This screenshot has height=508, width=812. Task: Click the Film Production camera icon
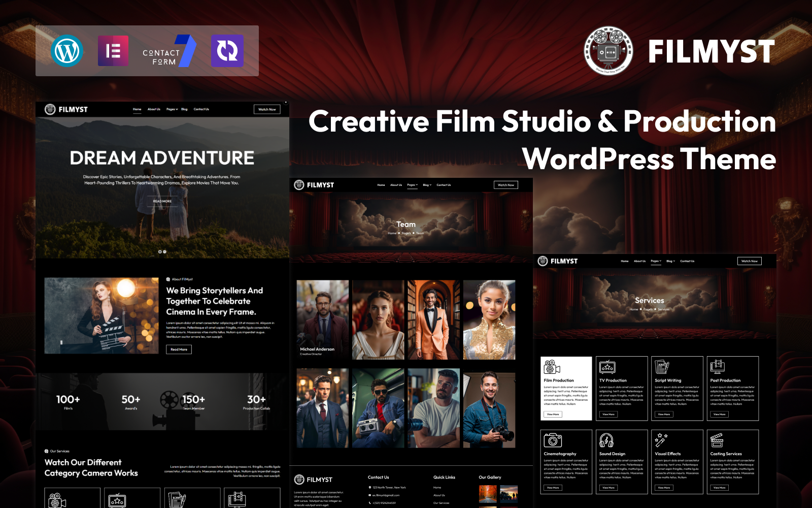click(x=552, y=367)
